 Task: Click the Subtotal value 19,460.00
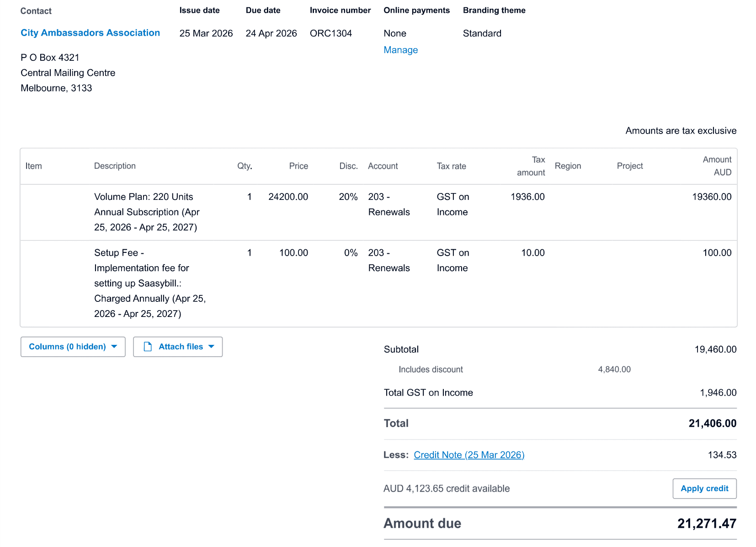[715, 349]
